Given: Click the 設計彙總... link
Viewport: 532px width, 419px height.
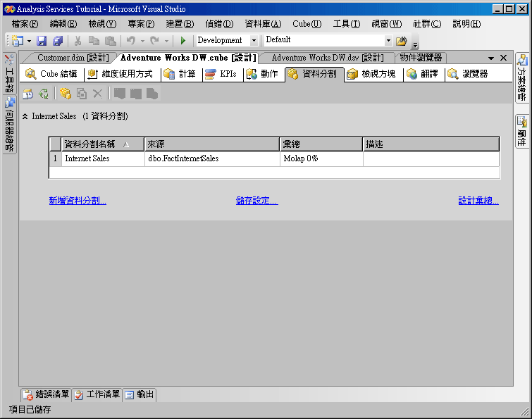Looking at the screenshot, I should 478,201.
